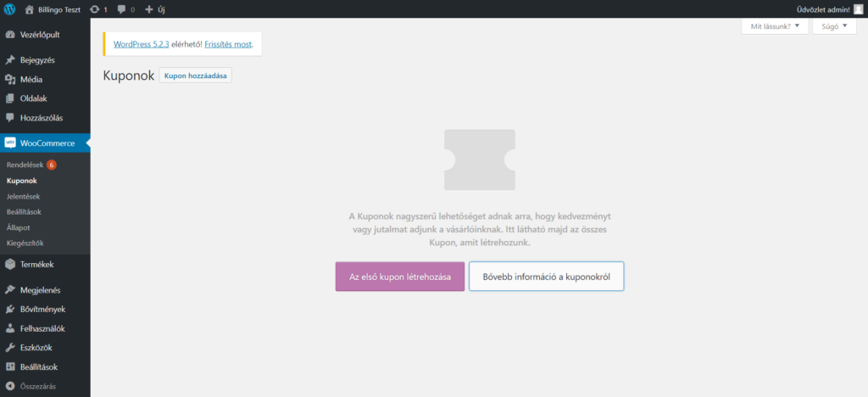Click the Felhasználók user icon
The width and height of the screenshot is (868, 397).
tap(9, 328)
